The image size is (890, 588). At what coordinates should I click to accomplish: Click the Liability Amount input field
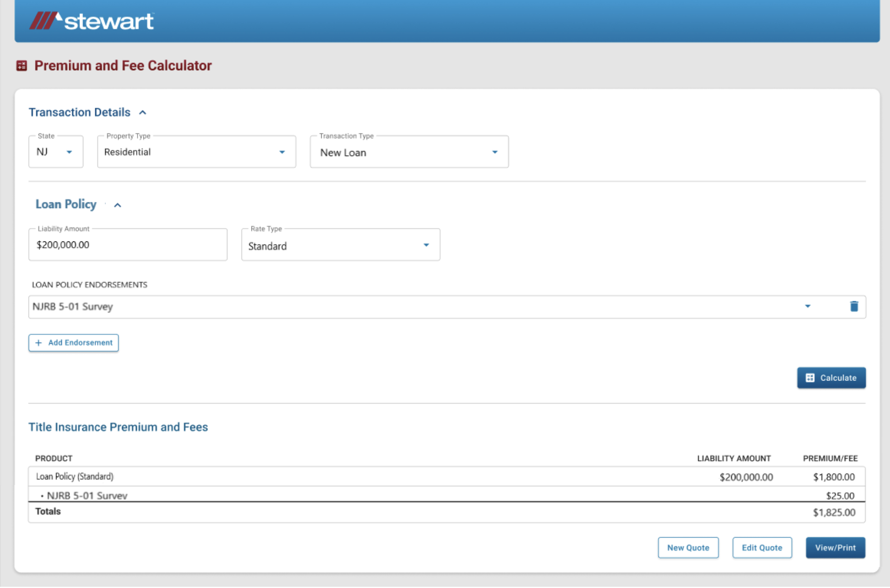coord(127,245)
